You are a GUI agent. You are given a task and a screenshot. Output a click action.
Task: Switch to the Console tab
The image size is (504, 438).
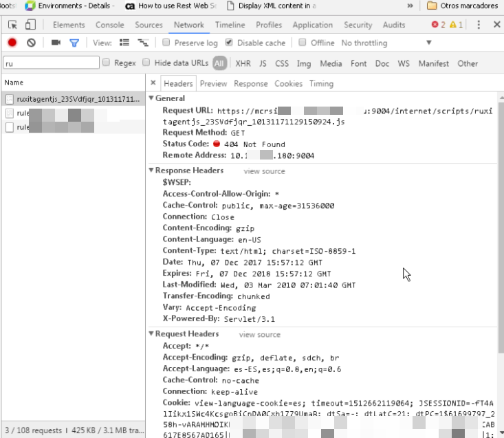pos(109,25)
